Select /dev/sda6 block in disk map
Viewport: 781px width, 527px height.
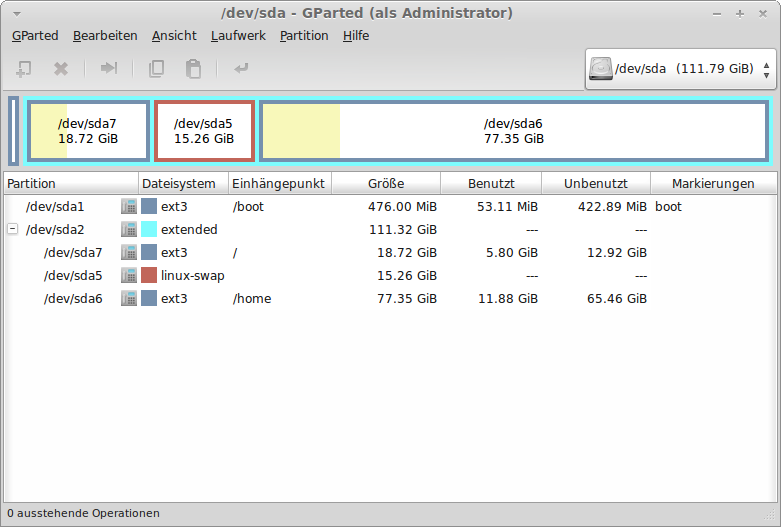tap(514, 131)
